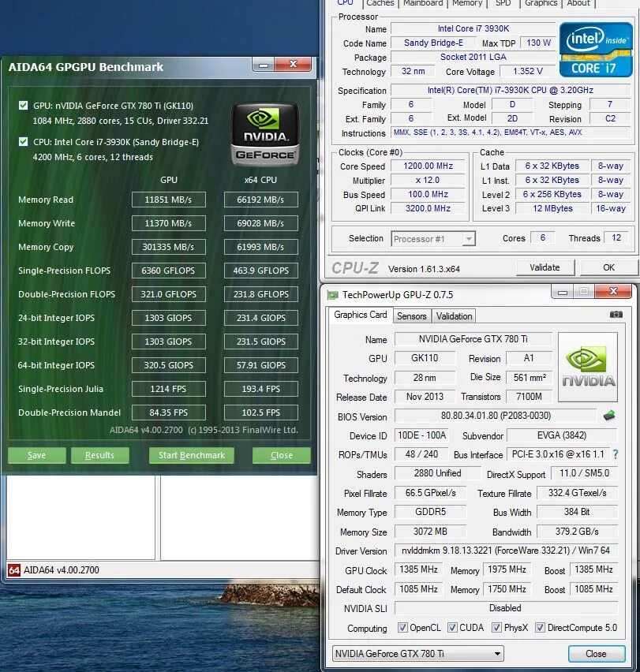This screenshot has width=640, height=672.
Task: Minimize the GPU-Z window
Action: 563,293
